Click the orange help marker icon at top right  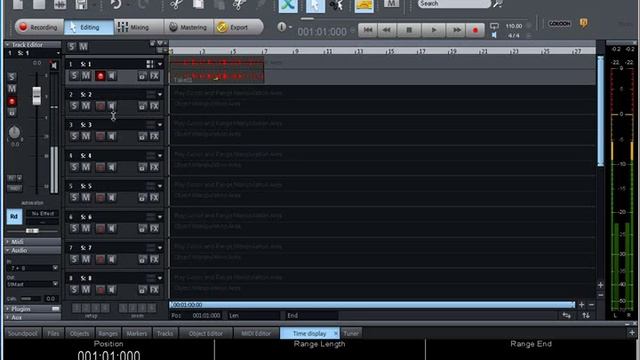584,23
